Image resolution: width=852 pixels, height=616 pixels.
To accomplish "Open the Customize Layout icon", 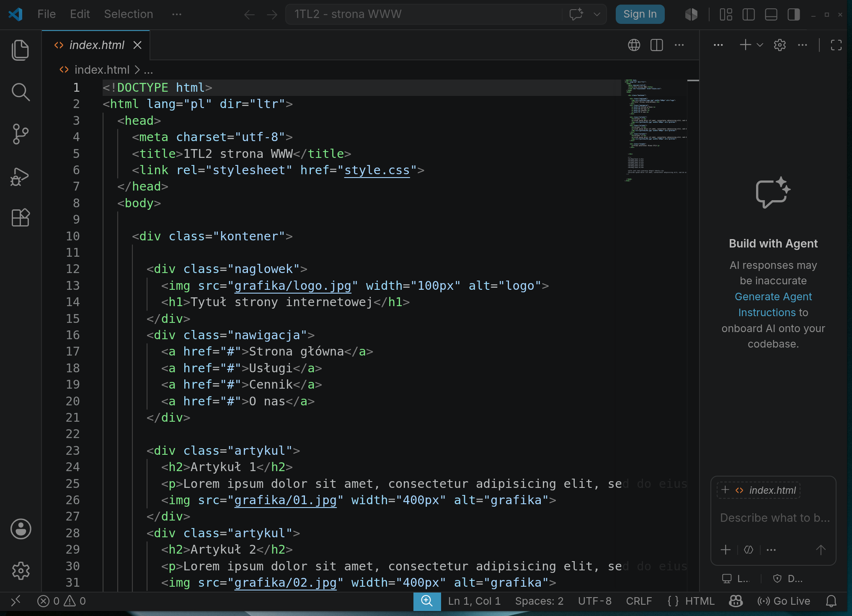I will [x=726, y=15].
